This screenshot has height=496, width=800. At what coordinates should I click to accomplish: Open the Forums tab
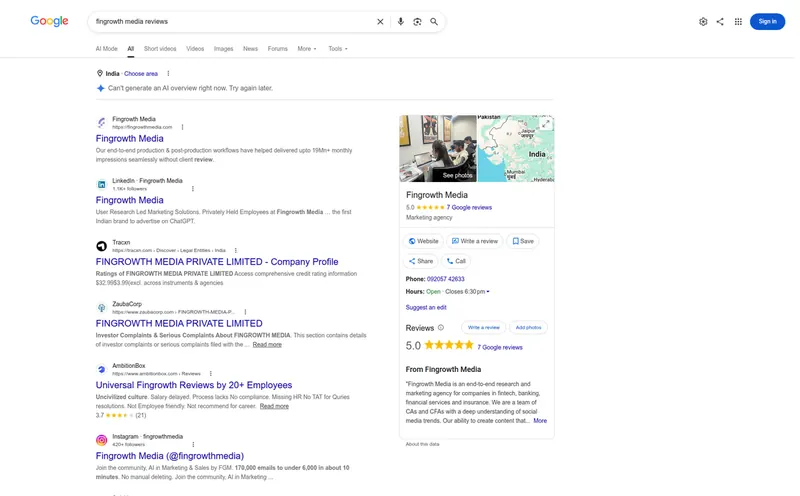click(278, 48)
